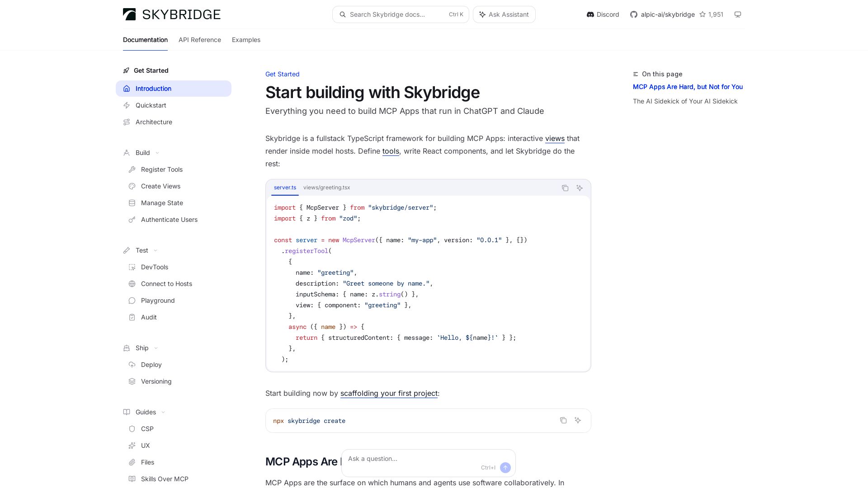868x488 pixels.
Task: Collapse the Test section chevron
Action: (156, 250)
